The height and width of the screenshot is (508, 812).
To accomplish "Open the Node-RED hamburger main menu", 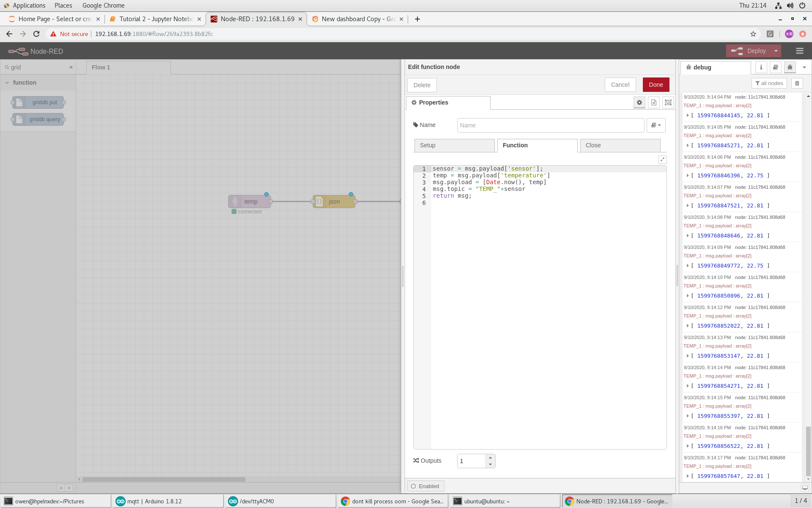I will point(799,51).
